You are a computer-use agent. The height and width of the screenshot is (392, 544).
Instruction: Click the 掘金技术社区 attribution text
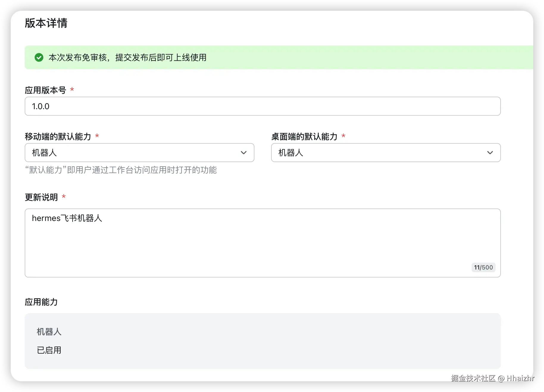coord(473,378)
